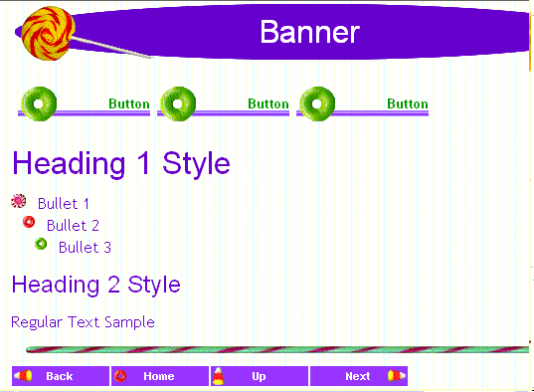Click the candy corn icon on Up button

point(219,376)
